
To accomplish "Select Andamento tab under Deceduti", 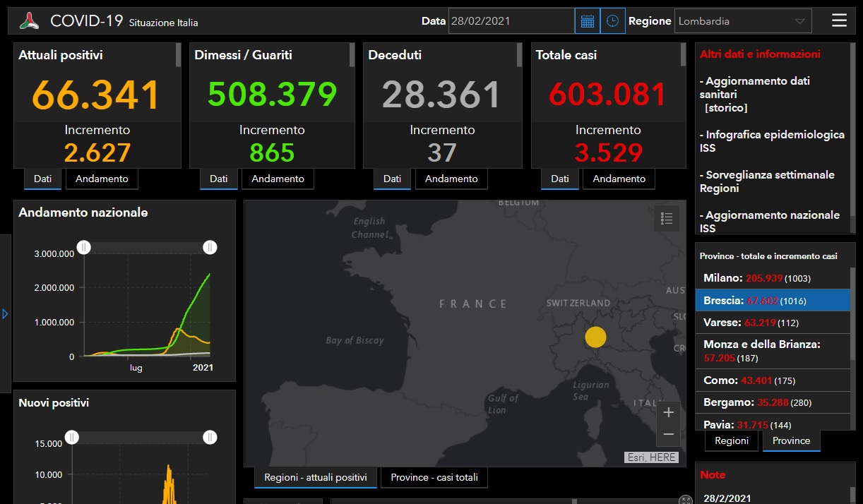I will [451, 179].
